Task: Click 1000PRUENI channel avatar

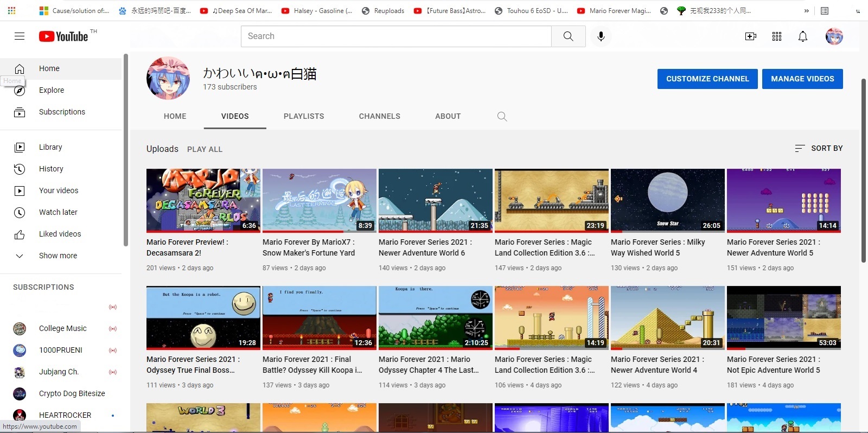Action: pos(20,350)
